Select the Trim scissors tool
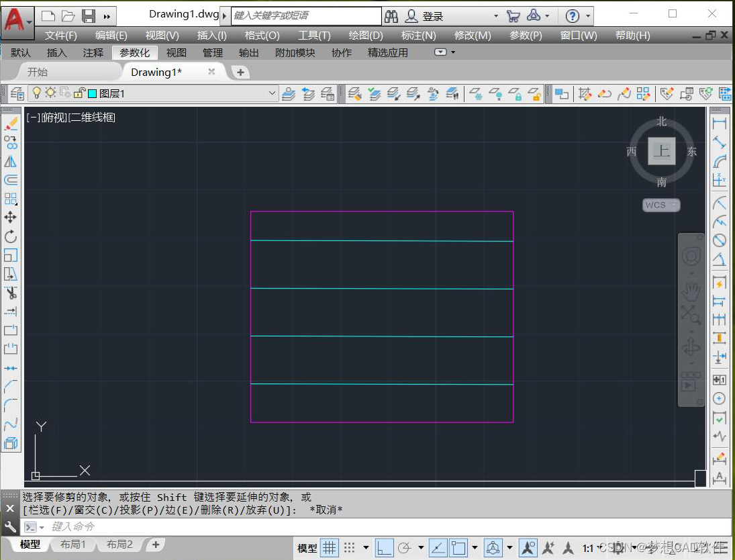Viewport: 735px width, 560px height. coord(11,293)
